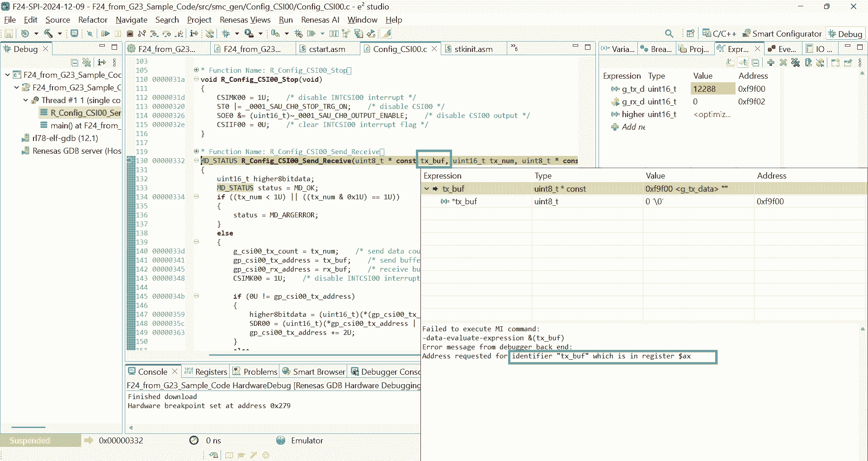Open the Renesas Views menu

pos(245,20)
